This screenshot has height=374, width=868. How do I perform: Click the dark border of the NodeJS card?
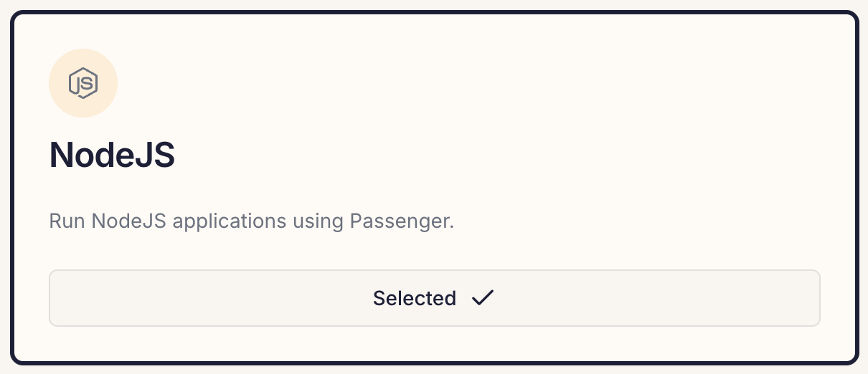point(434,12)
